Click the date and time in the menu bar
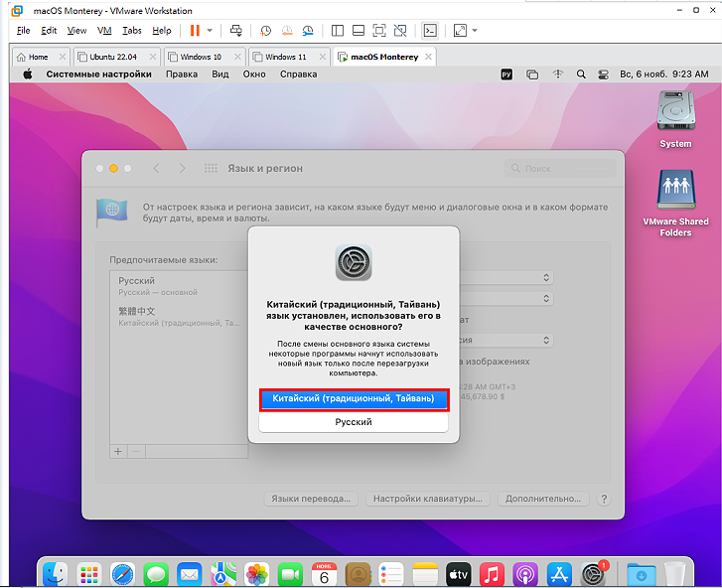The width and height of the screenshot is (722, 588). (664, 74)
